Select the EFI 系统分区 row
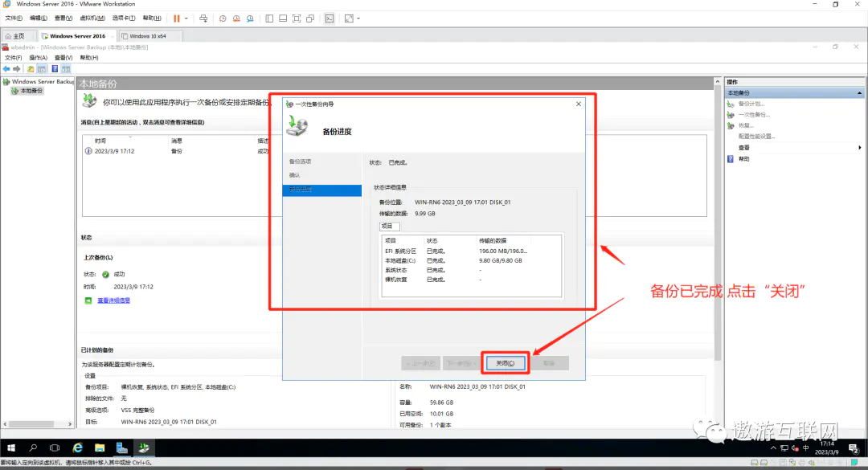Image resolution: width=868 pixels, height=470 pixels. point(471,251)
